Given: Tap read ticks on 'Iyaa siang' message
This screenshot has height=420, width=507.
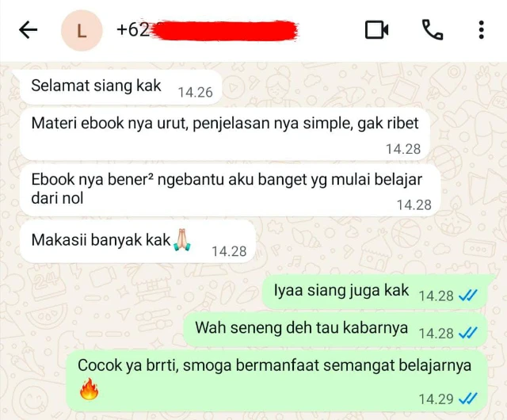Looking at the screenshot, I should click(468, 296).
